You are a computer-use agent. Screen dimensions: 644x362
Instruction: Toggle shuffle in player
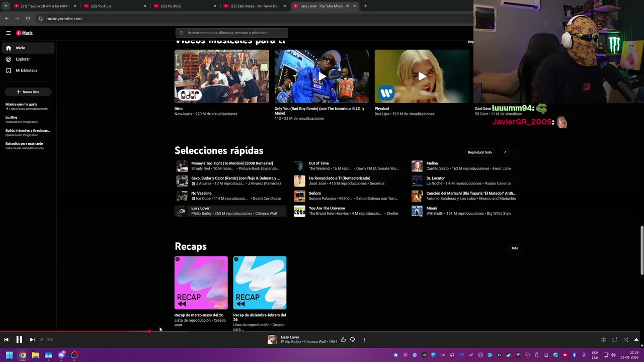pyautogui.click(x=626, y=340)
